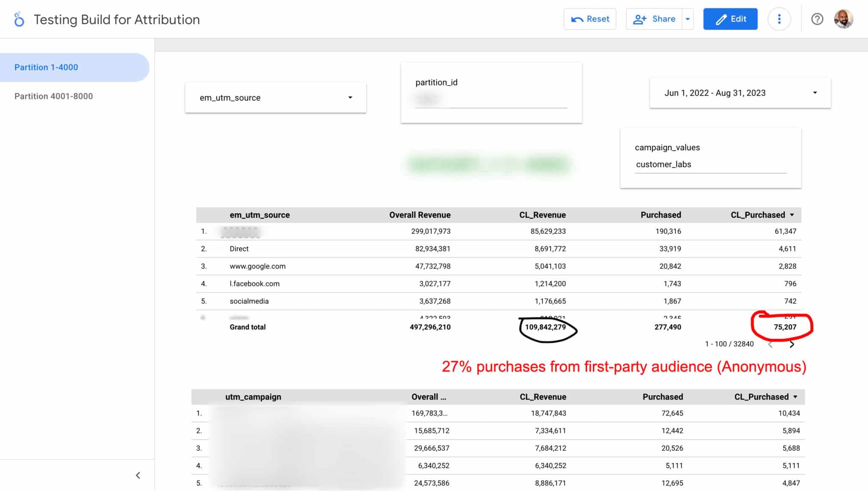Click the Share person-add icon
Viewport: 868px width, 491px height.
(x=640, y=19)
